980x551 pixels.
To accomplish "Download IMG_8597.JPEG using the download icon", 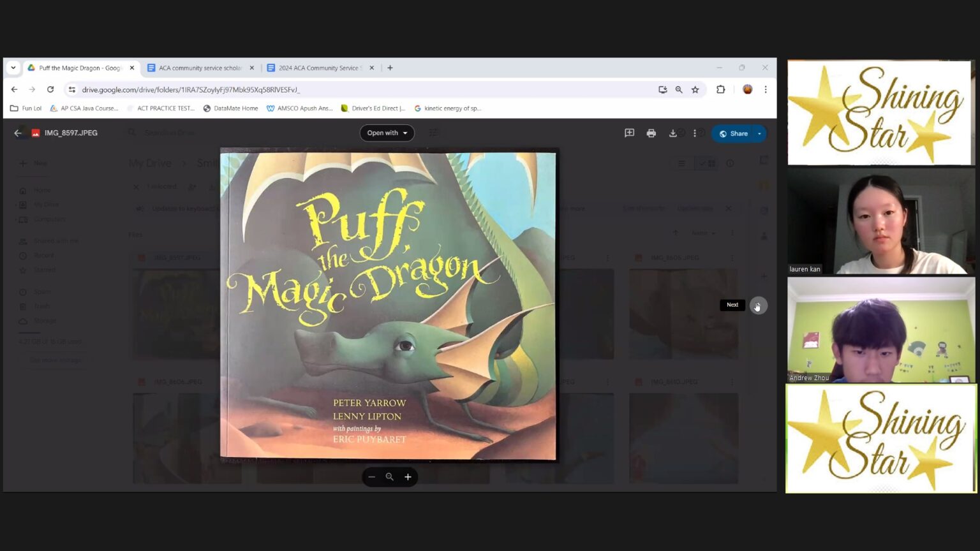I will 672,133.
